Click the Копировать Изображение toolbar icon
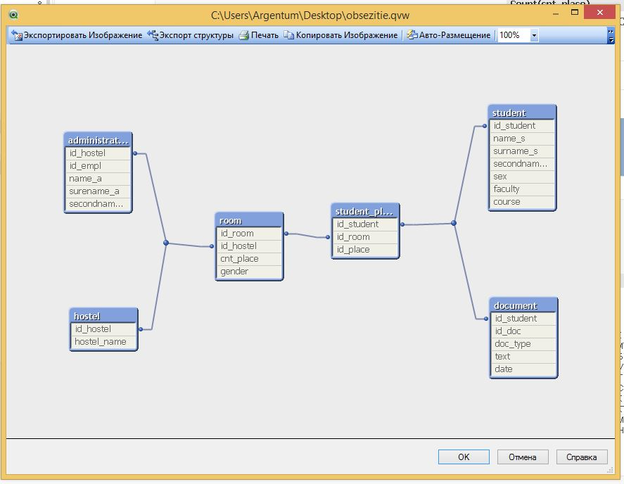The height and width of the screenshot is (484, 624). (x=288, y=35)
